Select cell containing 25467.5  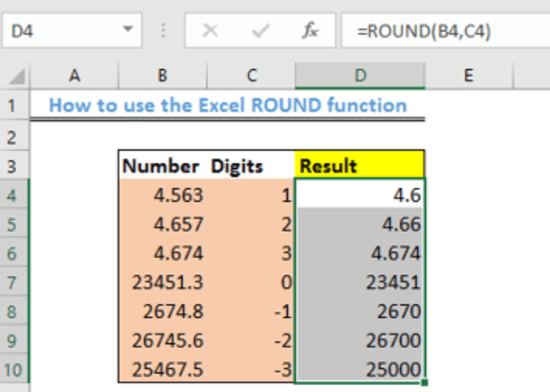[162, 369]
